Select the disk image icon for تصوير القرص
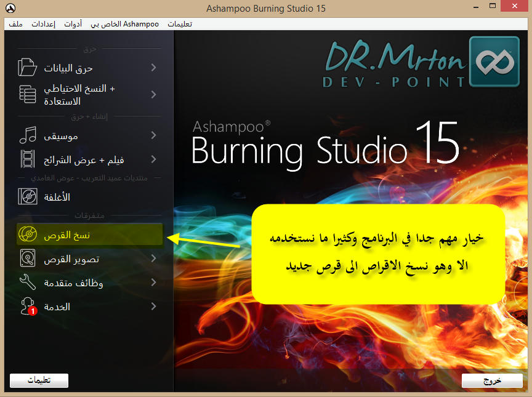Screen dimensions: 532x397 click(28, 259)
